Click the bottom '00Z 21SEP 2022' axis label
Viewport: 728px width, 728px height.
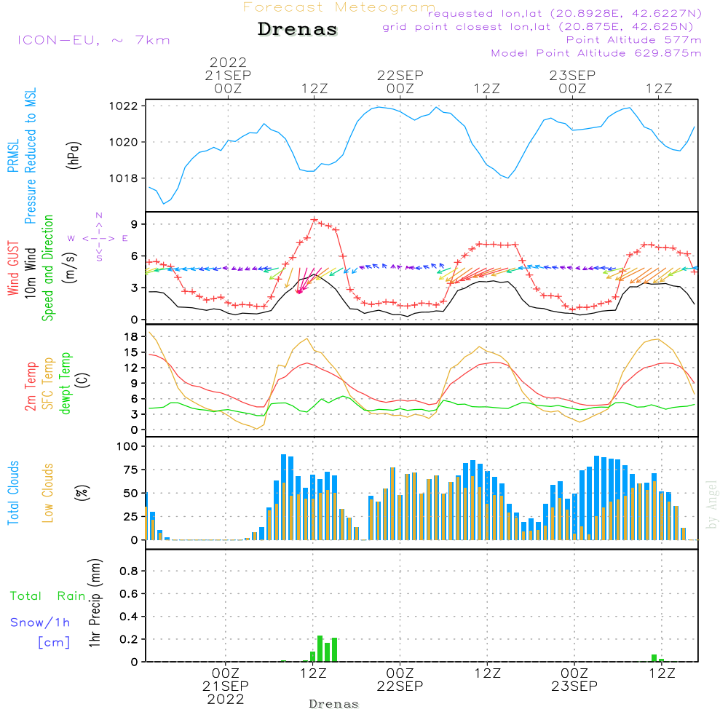pos(226,687)
